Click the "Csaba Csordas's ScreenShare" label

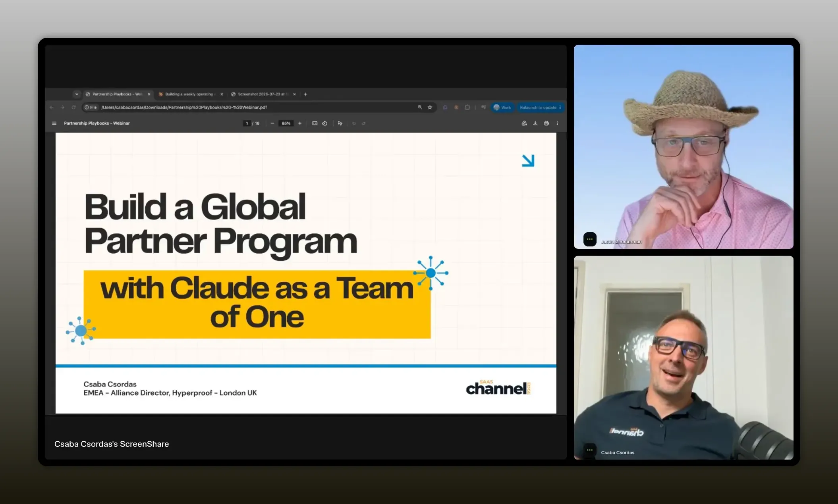(112, 444)
